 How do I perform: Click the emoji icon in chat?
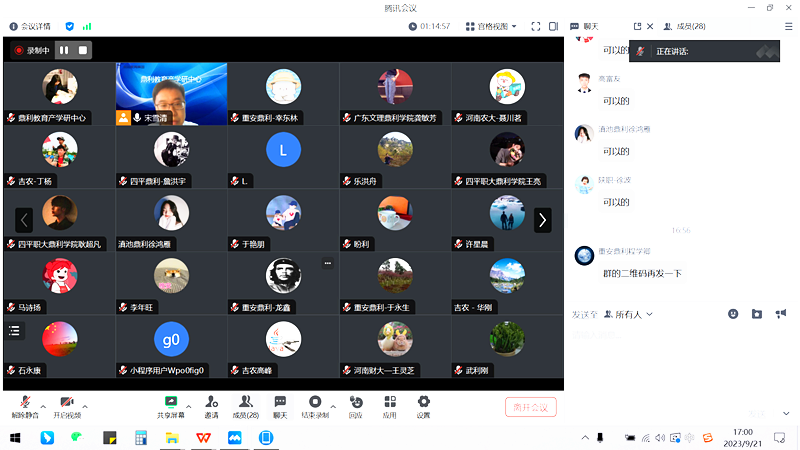[733, 314]
